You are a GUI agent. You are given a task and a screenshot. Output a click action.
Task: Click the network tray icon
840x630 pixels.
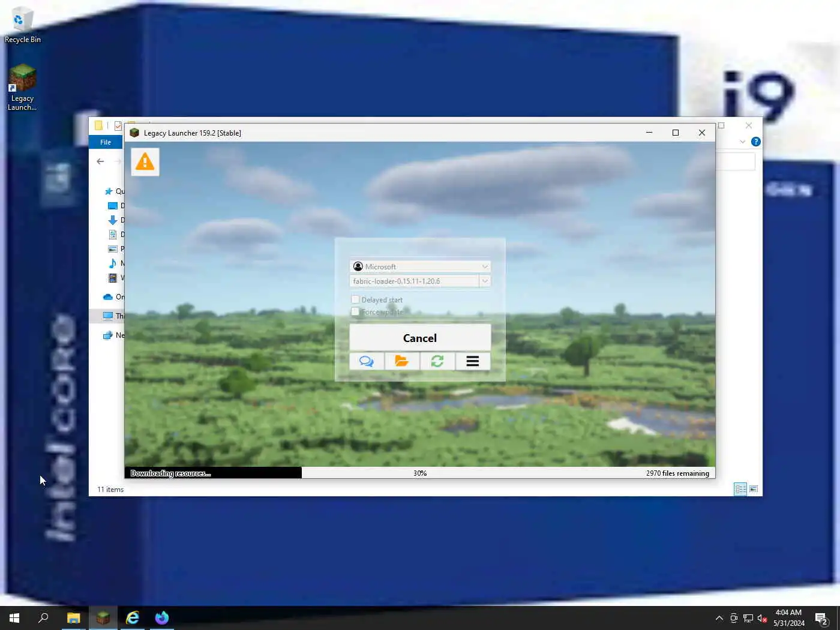click(748, 618)
